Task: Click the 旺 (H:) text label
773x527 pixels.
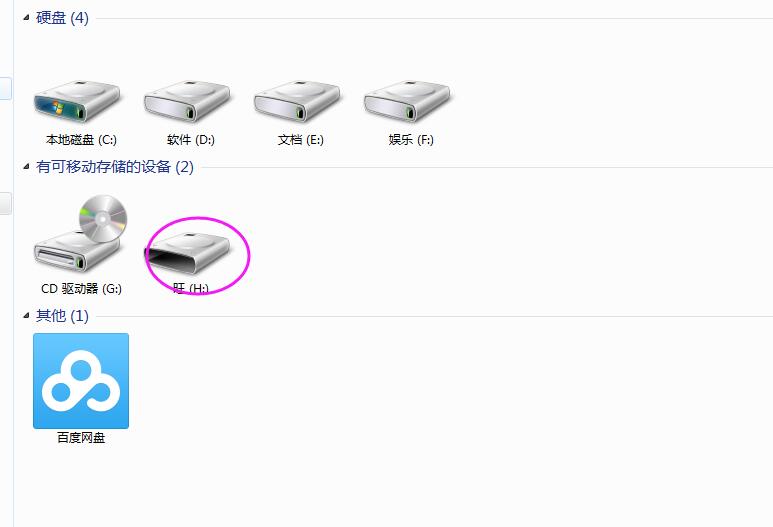Action: tap(191, 288)
